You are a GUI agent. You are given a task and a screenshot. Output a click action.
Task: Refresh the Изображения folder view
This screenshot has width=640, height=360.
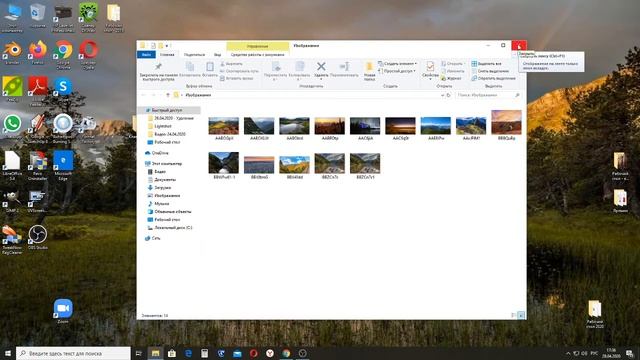click(x=448, y=95)
